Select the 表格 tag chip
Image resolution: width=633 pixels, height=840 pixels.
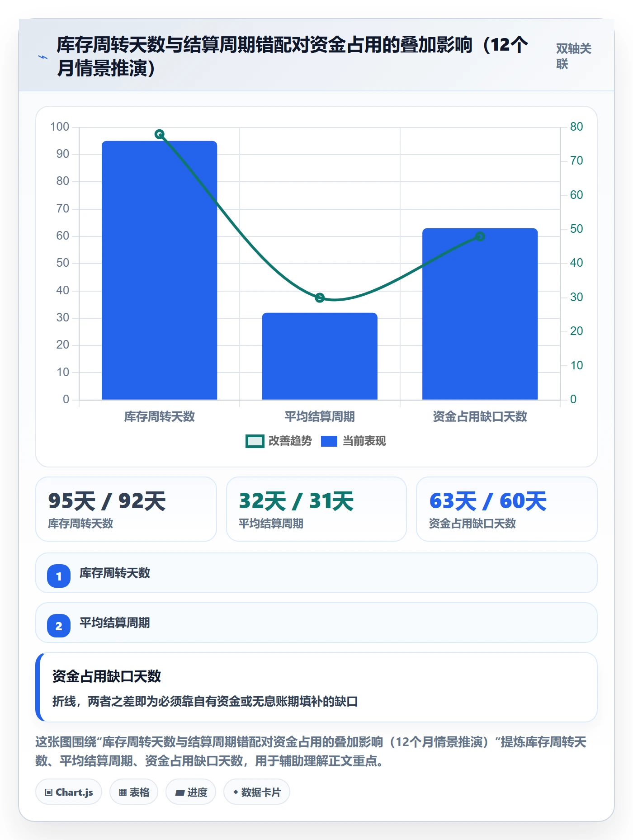[x=134, y=792]
